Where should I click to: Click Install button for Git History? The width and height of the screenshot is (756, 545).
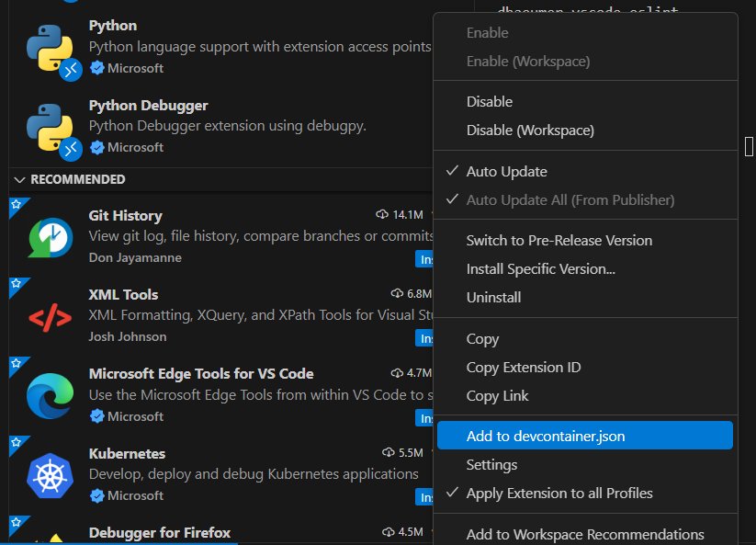coord(424,259)
